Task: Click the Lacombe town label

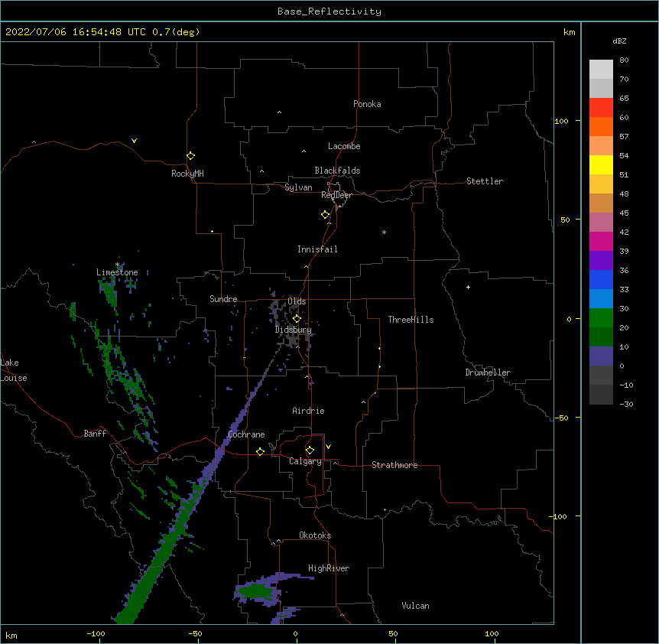Action: tap(344, 146)
